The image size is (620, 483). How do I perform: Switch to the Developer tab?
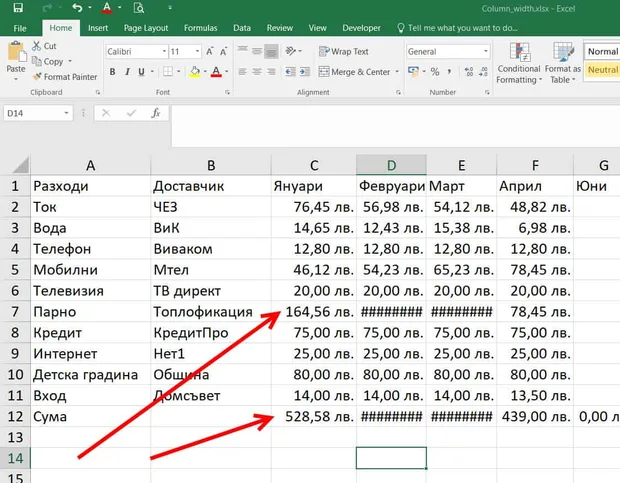pyautogui.click(x=361, y=28)
